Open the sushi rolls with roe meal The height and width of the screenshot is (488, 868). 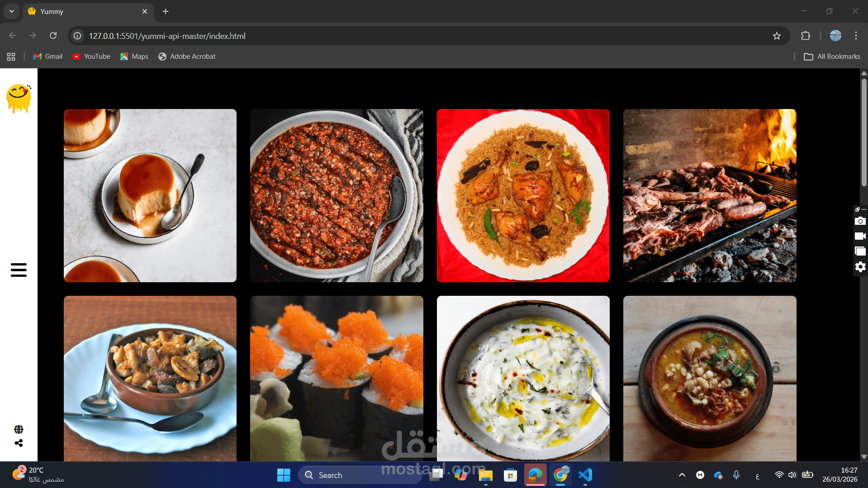[x=337, y=379]
